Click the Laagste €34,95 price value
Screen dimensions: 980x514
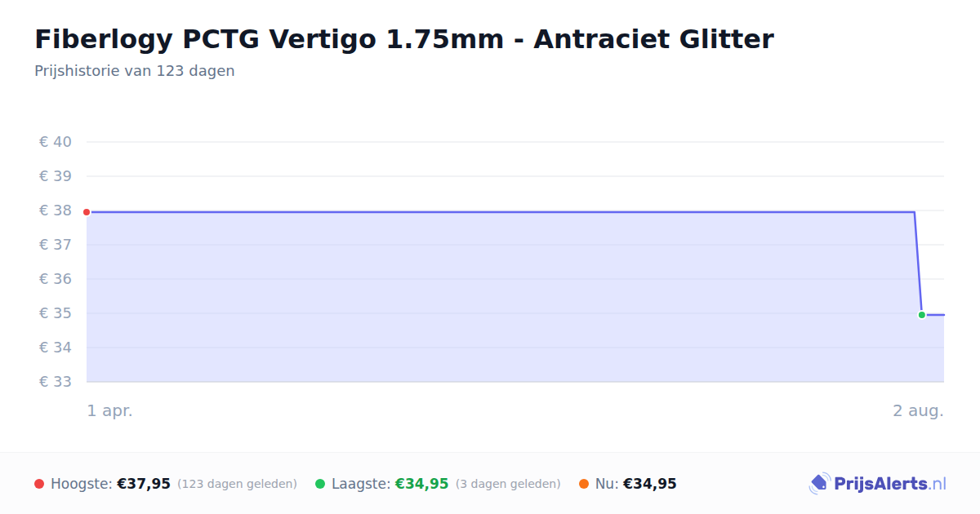[x=422, y=484]
